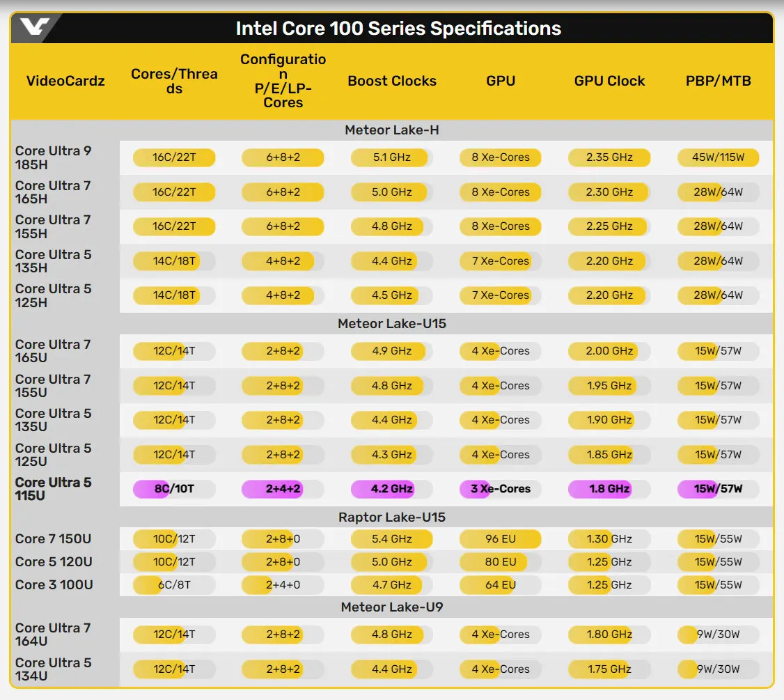Select the highlighted Core Ultra 5 115U label
This screenshot has height=700, width=784.
54,489
